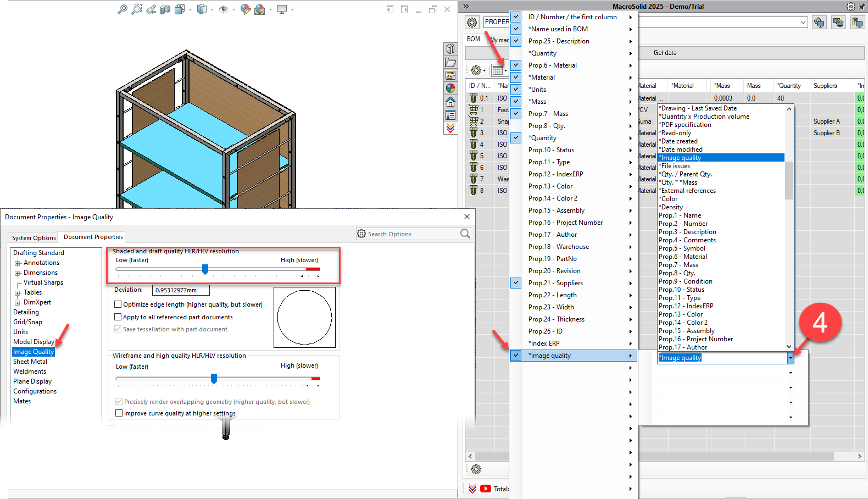Select *File issues in dropdown list

click(721, 166)
